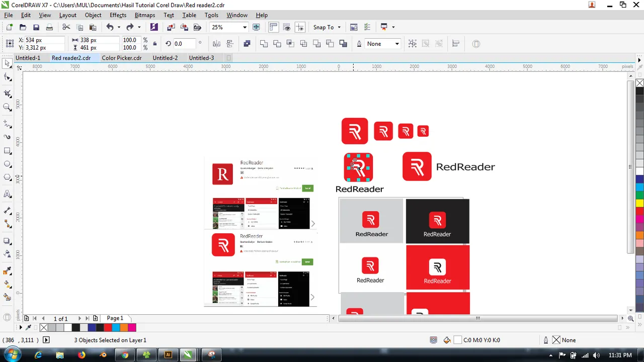Click the full-screen preview icon
Screen dimensions: 644x362
click(x=256, y=27)
